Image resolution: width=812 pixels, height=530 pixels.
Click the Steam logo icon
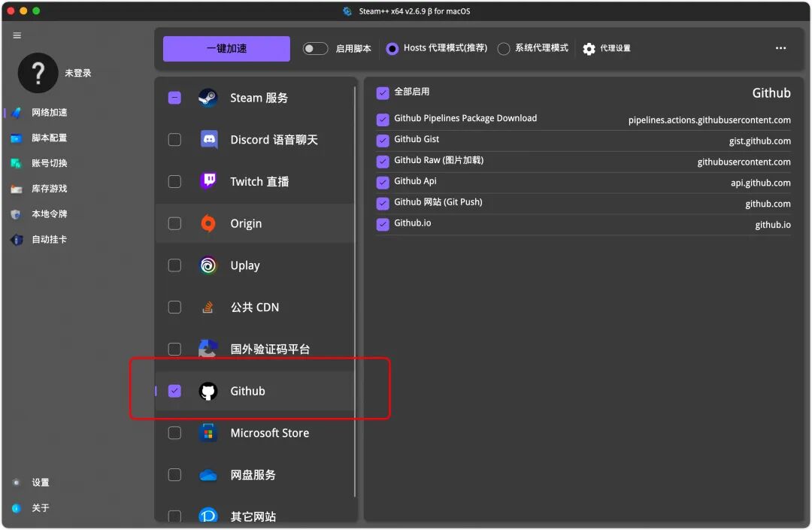pos(208,98)
